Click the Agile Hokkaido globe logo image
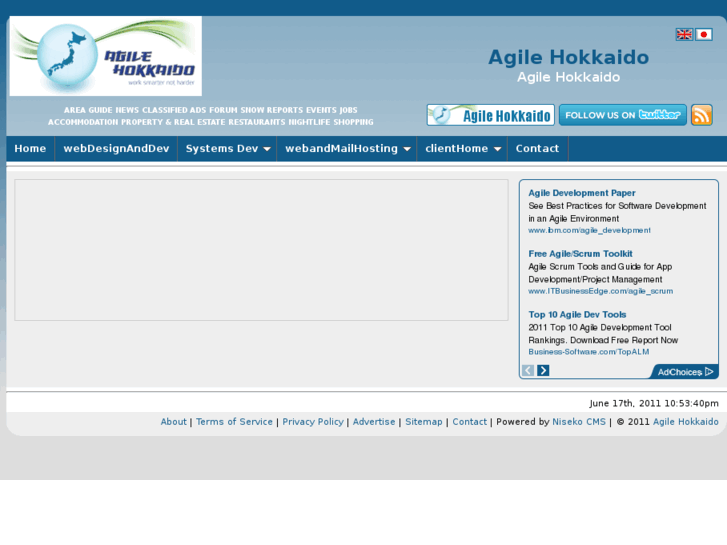The width and height of the screenshot is (727, 545). click(x=106, y=56)
